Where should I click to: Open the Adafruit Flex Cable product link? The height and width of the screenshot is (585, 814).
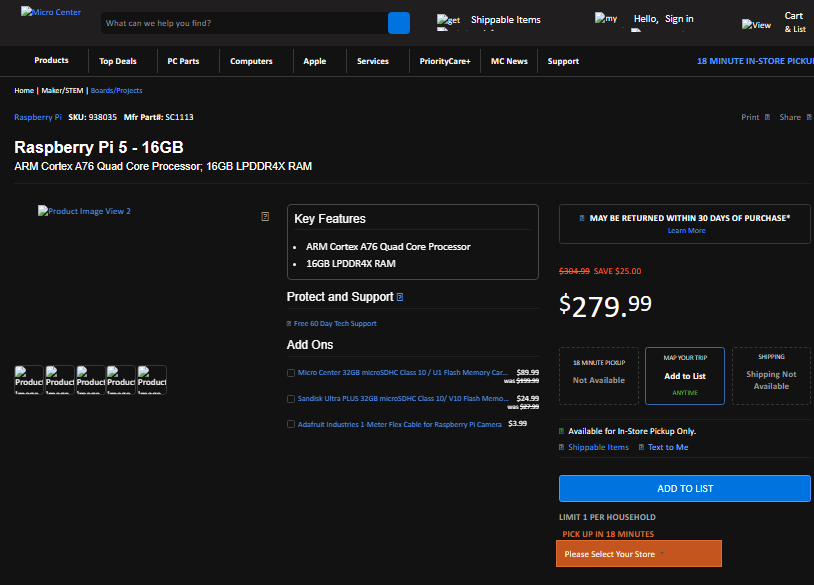click(x=400, y=424)
